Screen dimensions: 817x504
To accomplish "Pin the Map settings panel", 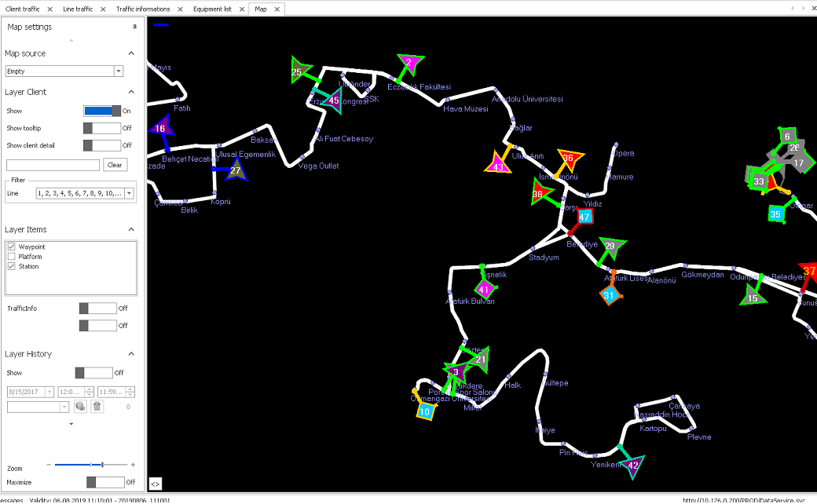I will 134,27.
